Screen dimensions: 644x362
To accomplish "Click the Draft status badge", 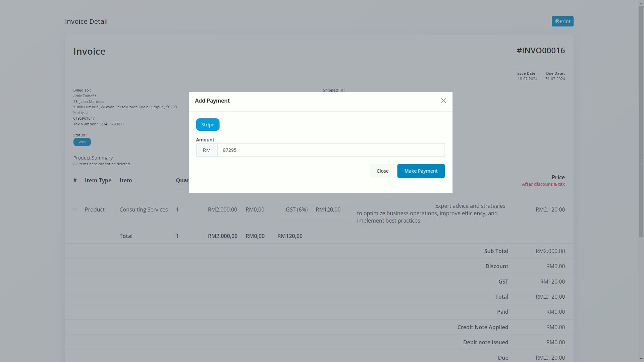I will [x=82, y=142].
